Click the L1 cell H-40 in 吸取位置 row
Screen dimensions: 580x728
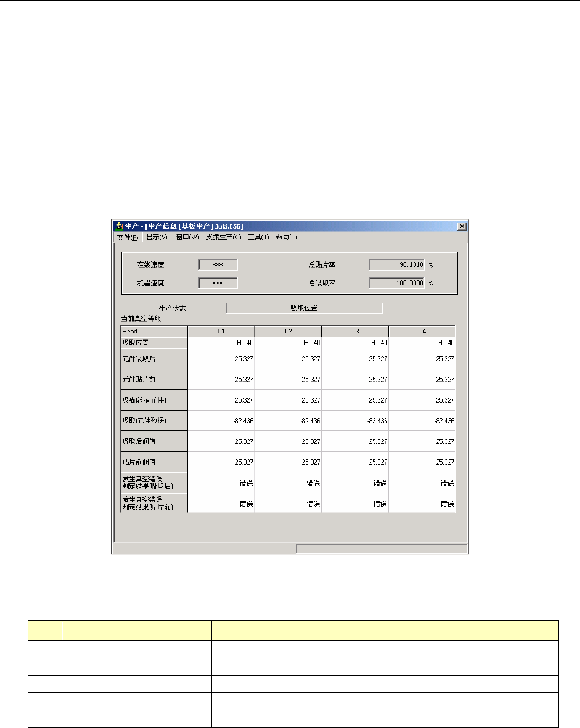221,343
